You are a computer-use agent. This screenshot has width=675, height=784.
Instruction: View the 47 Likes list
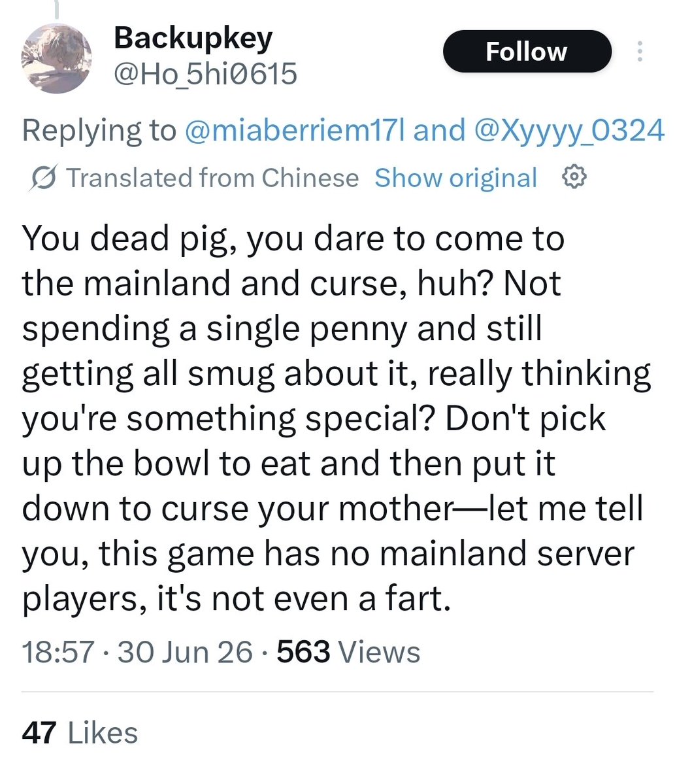click(x=80, y=733)
